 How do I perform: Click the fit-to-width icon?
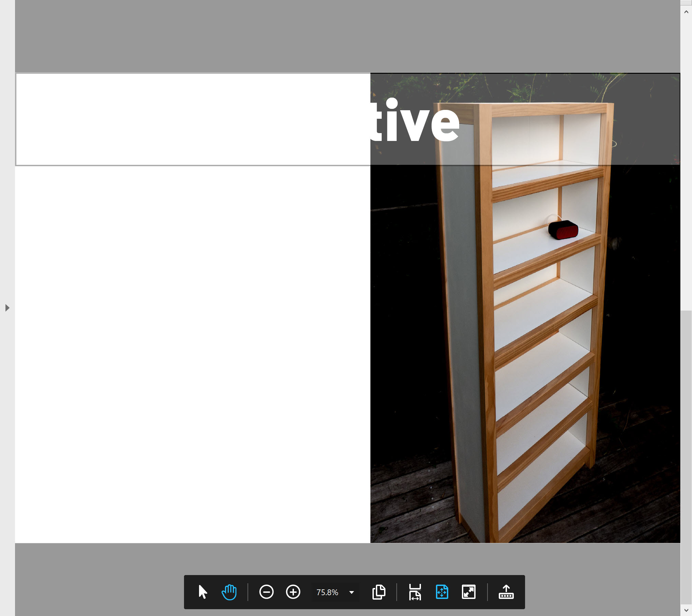pyautogui.click(x=414, y=592)
